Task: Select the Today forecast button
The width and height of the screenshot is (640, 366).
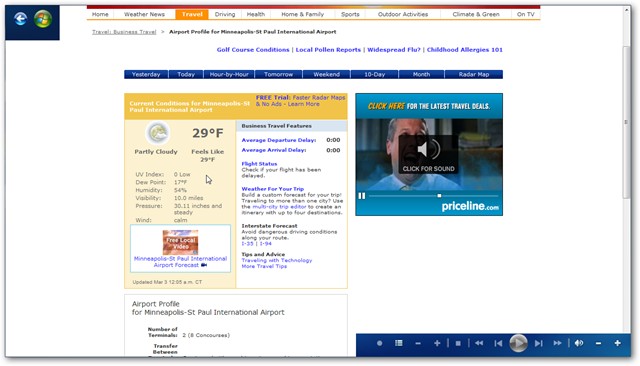Action: (186, 74)
